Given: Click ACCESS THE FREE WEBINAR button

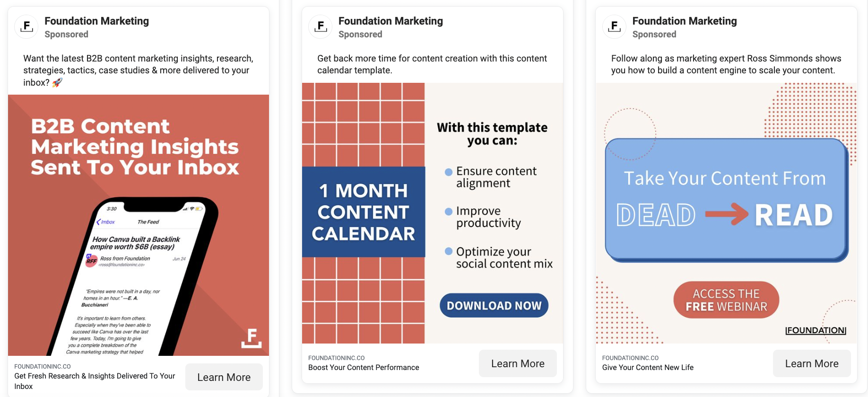Looking at the screenshot, I should pyautogui.click(x=726, y=300).
